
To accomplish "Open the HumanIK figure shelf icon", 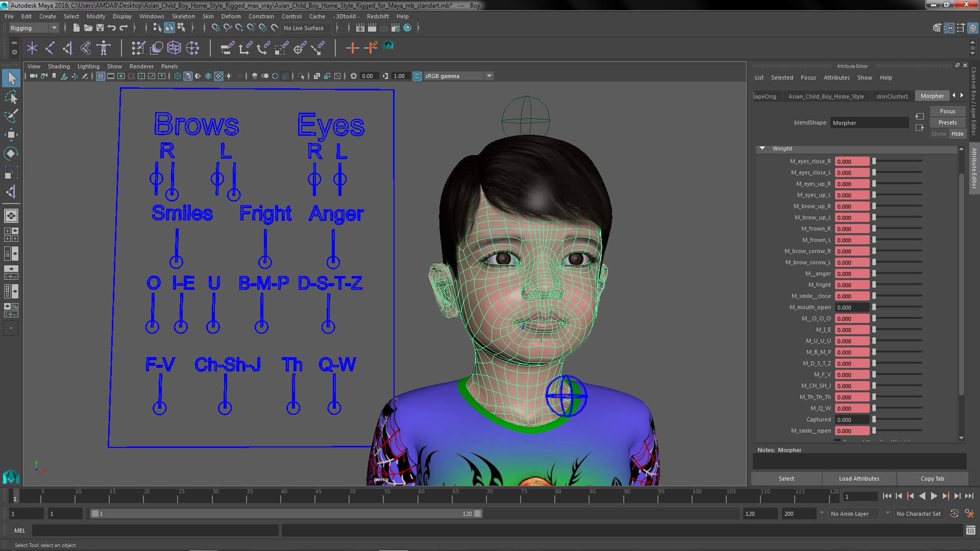I will tap(104, 48).
